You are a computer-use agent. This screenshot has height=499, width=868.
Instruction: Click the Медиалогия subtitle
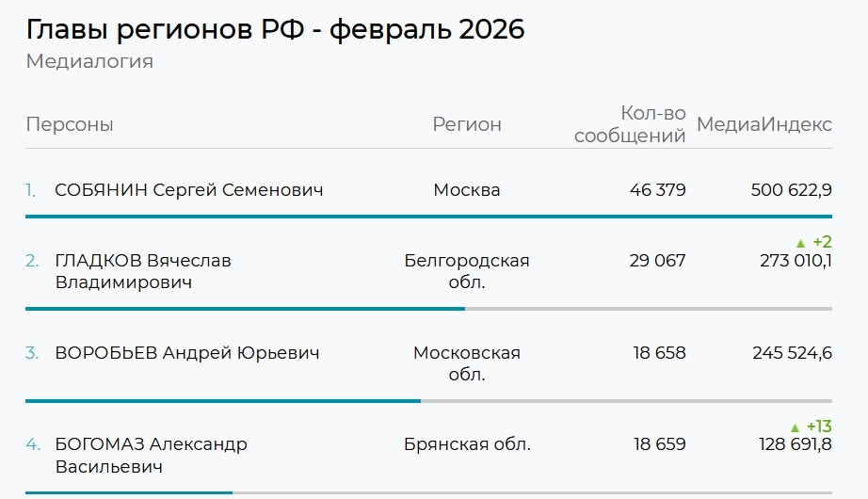(89, 62)
